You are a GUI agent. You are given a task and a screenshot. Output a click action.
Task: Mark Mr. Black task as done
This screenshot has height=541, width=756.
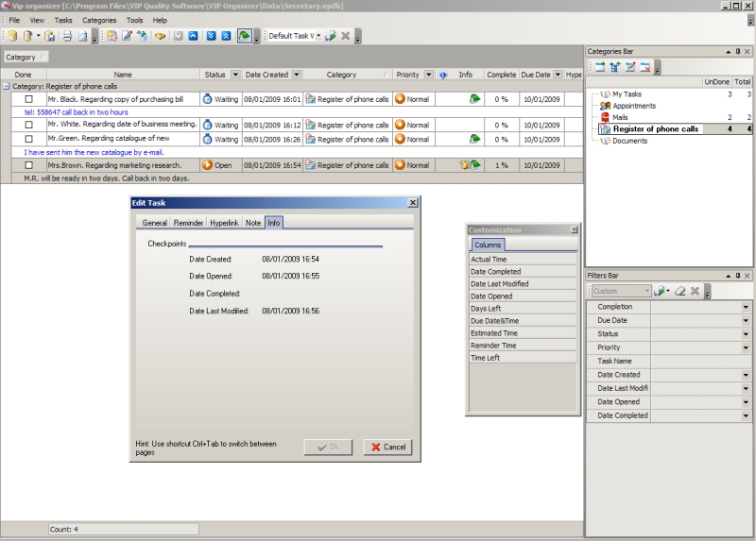[x=28, y=99]
